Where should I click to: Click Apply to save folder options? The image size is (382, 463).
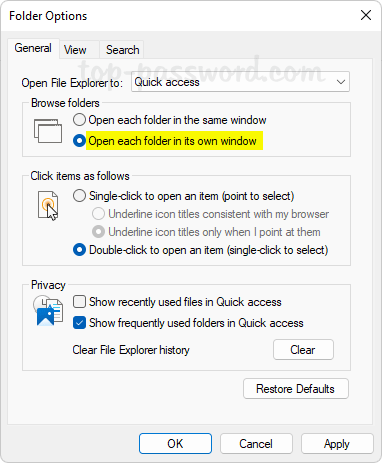coord(337,444)
